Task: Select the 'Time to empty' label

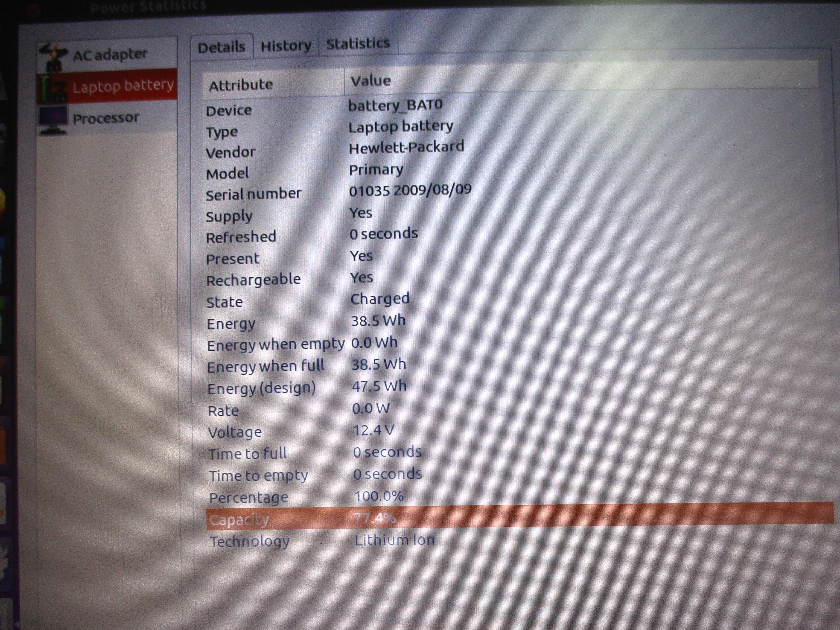Action: point(259,476)
